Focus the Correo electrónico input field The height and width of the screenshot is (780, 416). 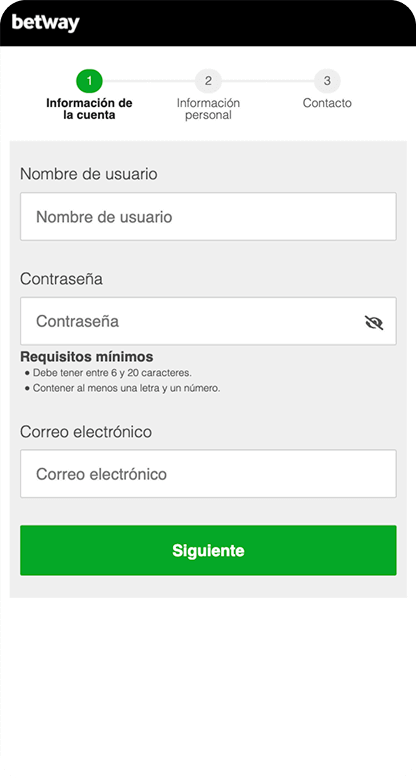208,474
